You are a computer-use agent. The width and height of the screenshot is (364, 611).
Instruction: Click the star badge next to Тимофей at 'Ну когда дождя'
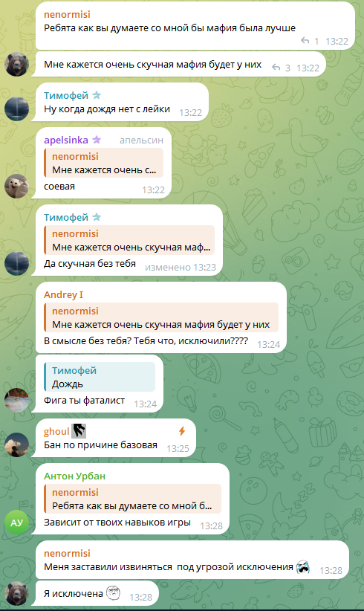(x=97, y=94)
